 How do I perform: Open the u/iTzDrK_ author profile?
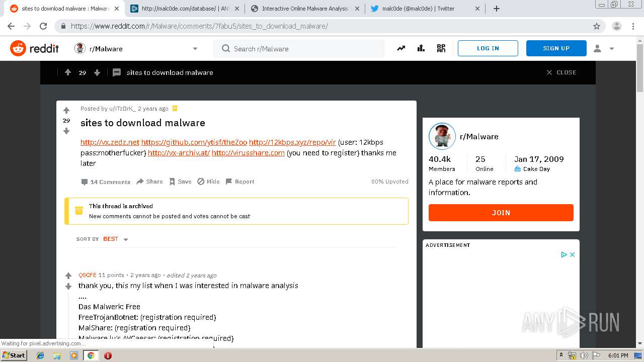(122, 109)
